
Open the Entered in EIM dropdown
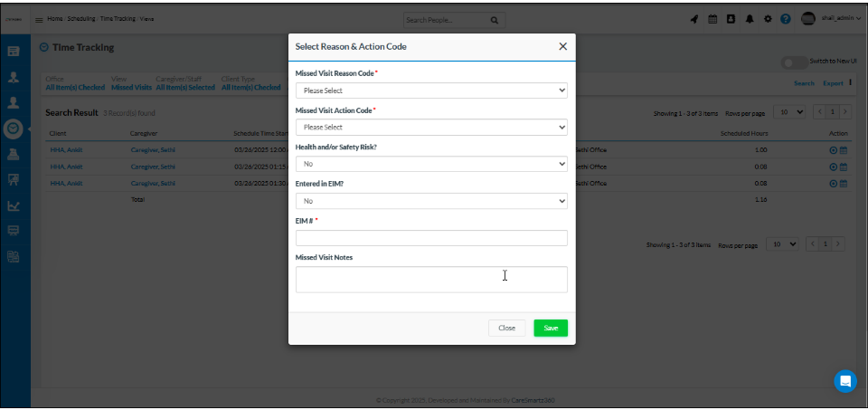(x=431, y=201)
